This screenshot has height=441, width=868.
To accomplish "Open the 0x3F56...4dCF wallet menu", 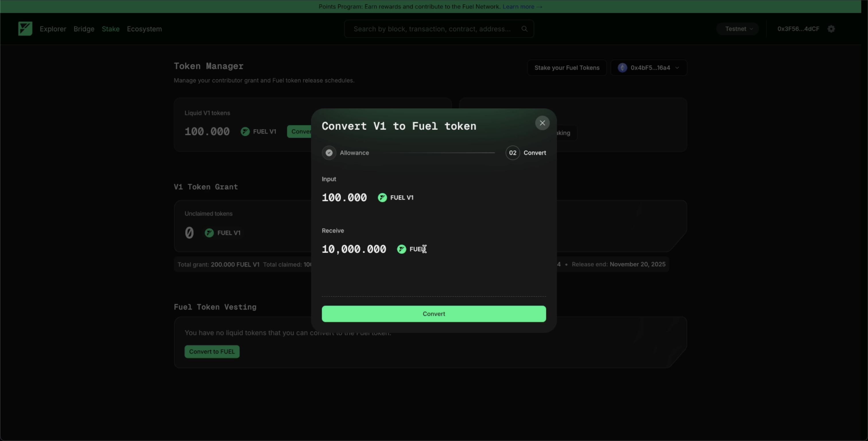I will [798, 29].
